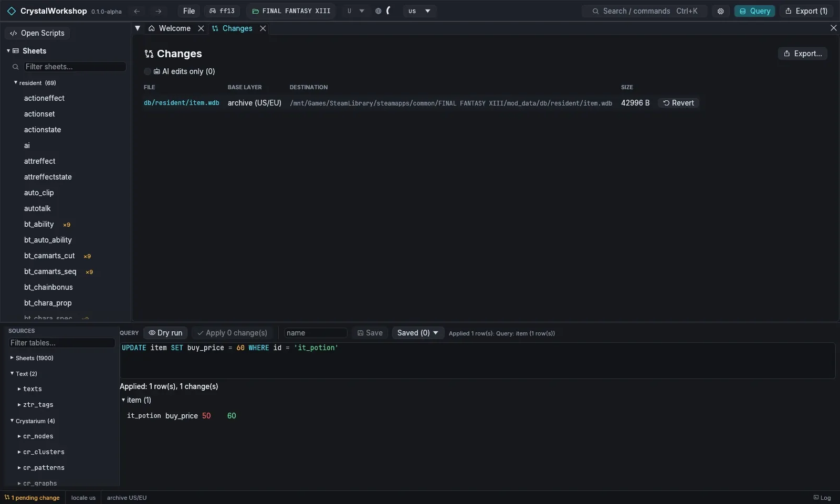Click the Open Scripts button

(37, 33)
